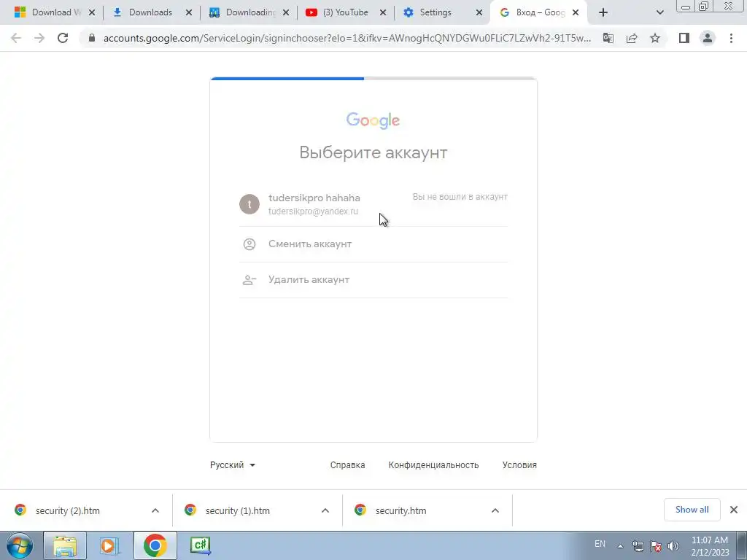Viewport: 747px width, 560px height.
Task: Click Удалить аккаунт option
Action: (x=373, y=280)
